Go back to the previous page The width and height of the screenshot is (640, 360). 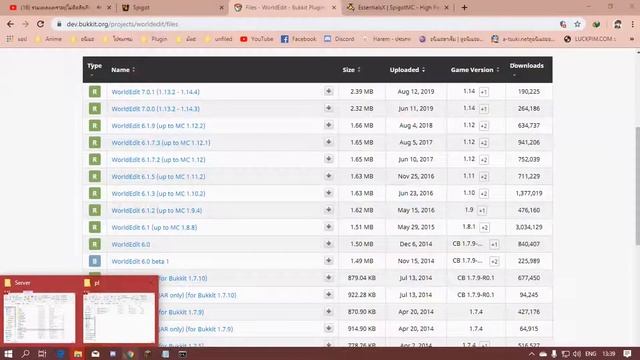(11, 24)
